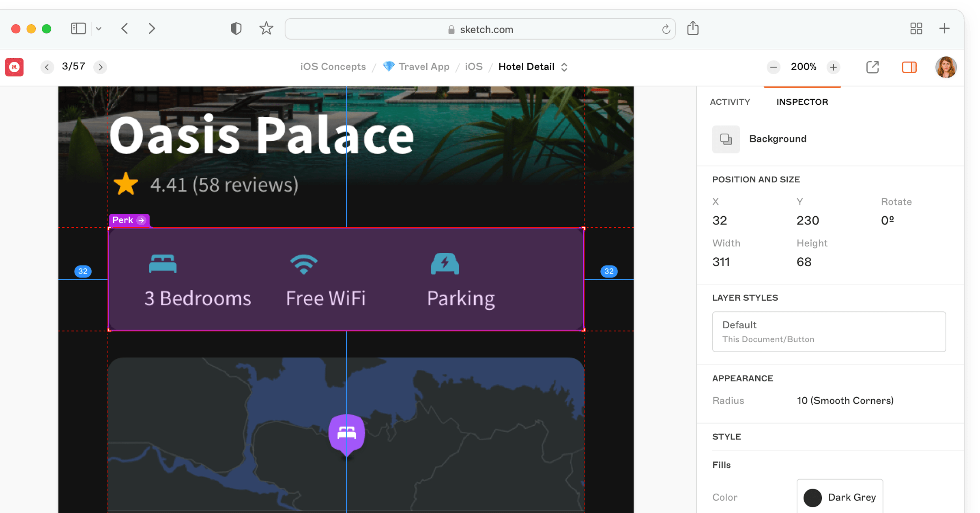Click the Perk symbol label arrow
The width and height of the screenshot is (980, 513).
tap(141, 220)
